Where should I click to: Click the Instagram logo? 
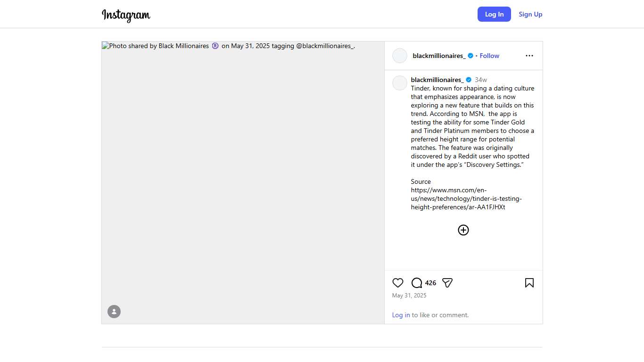(x=126, y=15)
